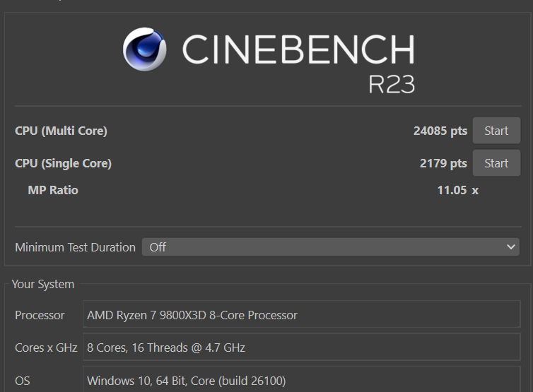Screen dimensions: 533x392
Task: Click the MP Ratio label
Action: point(53,190)
